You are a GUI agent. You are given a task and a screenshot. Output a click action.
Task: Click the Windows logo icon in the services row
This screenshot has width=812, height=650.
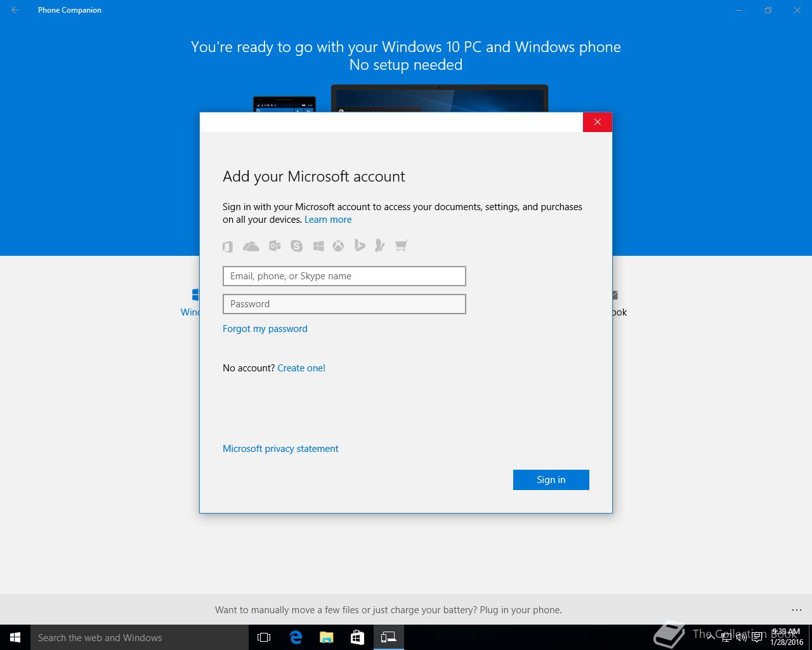point(318,246)
